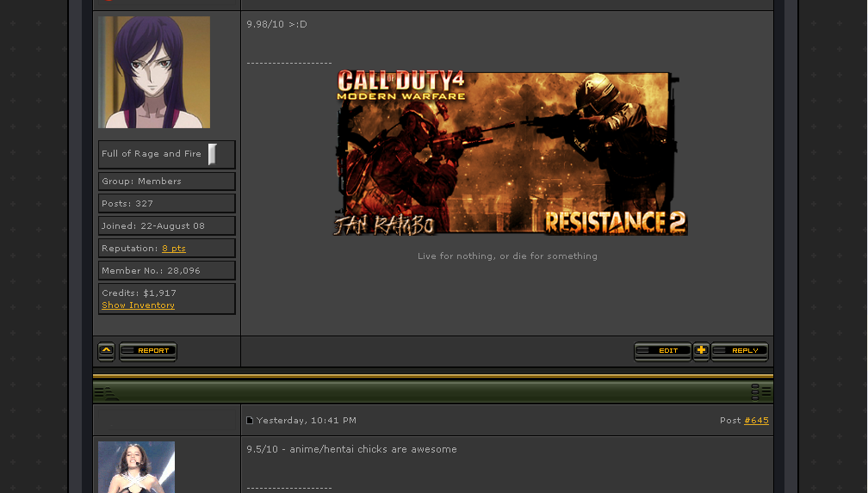Screen dimensions: 868x493
Task: Click the Call of Duty 4 signature banner
Action: point(509,153)
